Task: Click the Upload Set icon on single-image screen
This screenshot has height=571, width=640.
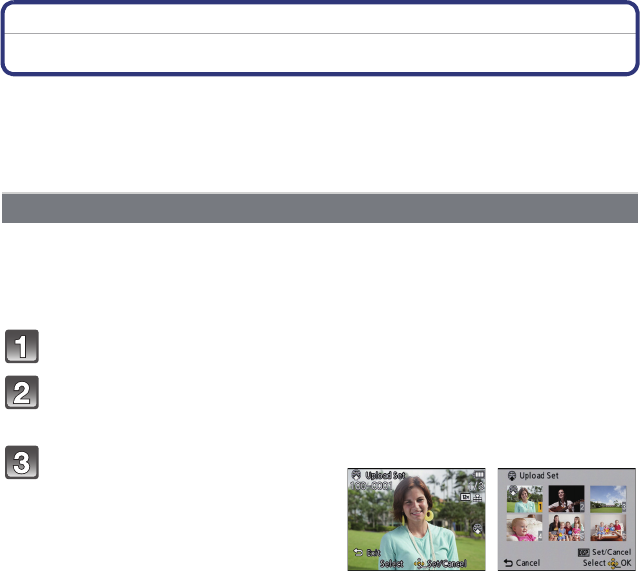Action: click(x=356, y=475)
